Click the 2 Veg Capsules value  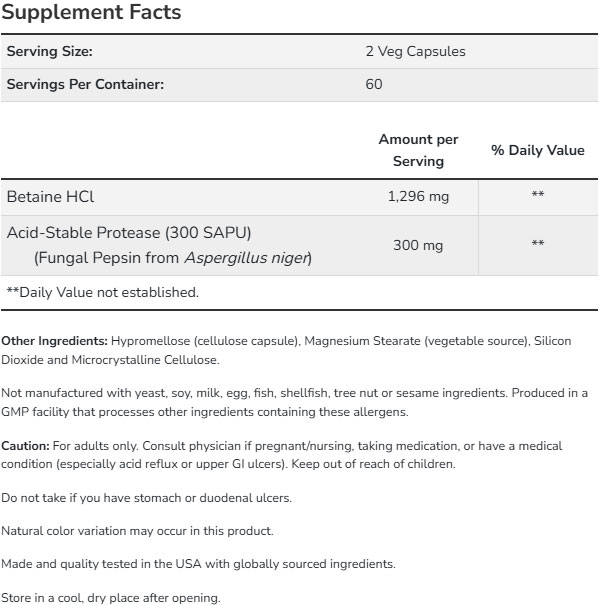(x=415, y=51)
